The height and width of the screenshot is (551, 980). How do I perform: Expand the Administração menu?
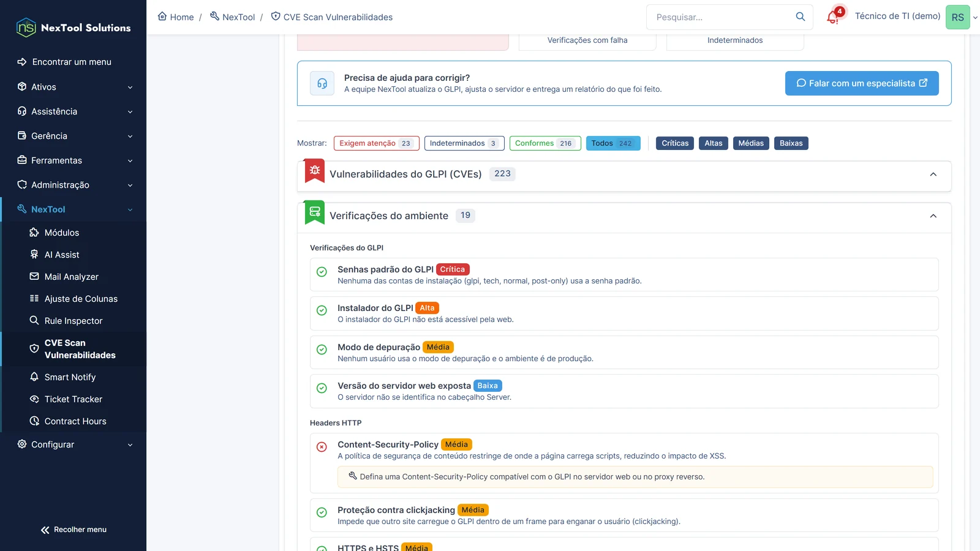click(x=73, y=185)
